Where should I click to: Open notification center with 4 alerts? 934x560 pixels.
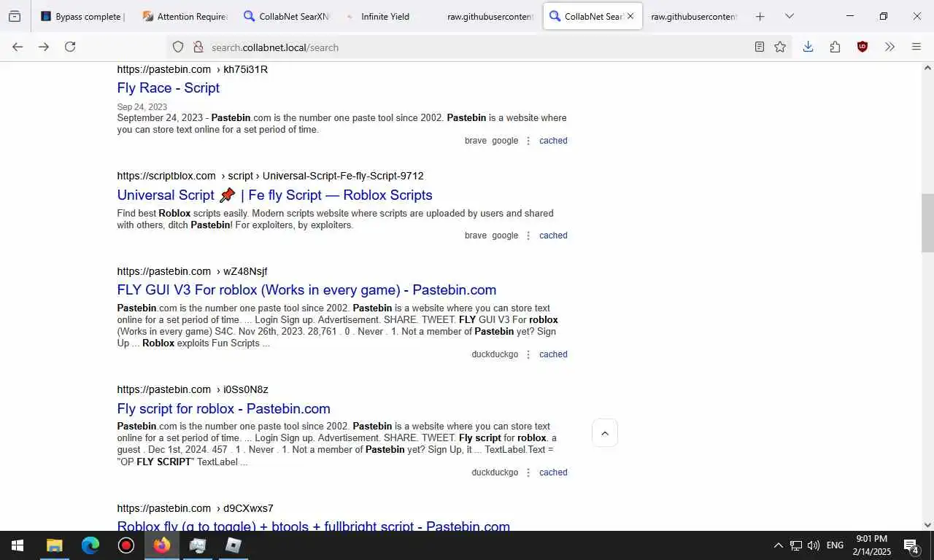tap(911, 545)
